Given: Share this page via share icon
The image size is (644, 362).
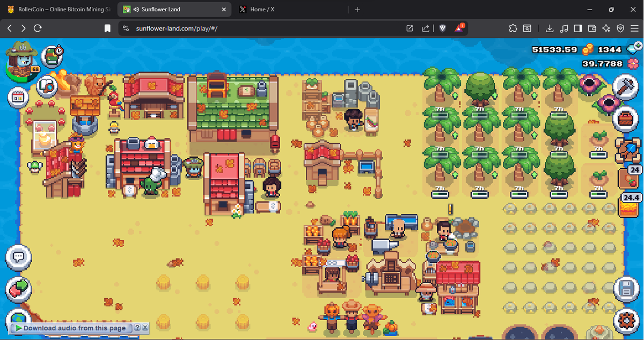Looking at the screenshot, I should point(426,28).
